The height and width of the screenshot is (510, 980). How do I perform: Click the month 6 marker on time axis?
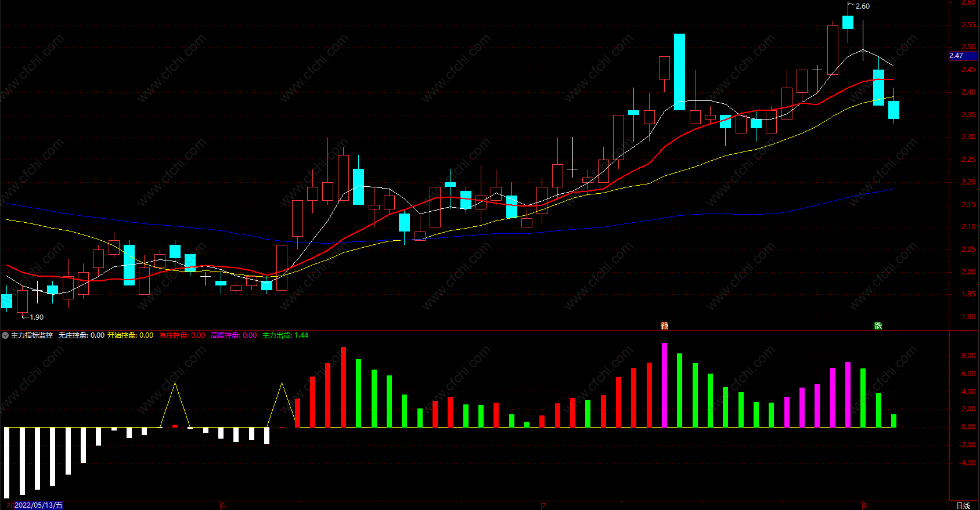point(223,506)
